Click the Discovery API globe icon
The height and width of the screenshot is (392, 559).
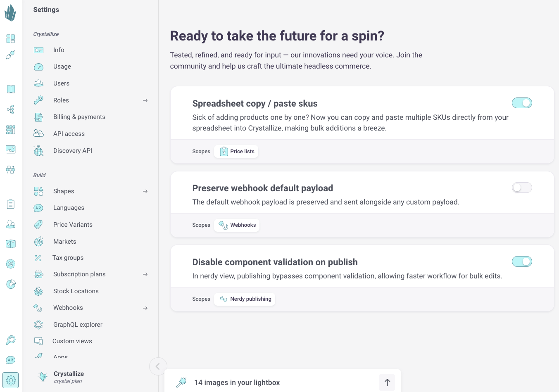point(38,151)
